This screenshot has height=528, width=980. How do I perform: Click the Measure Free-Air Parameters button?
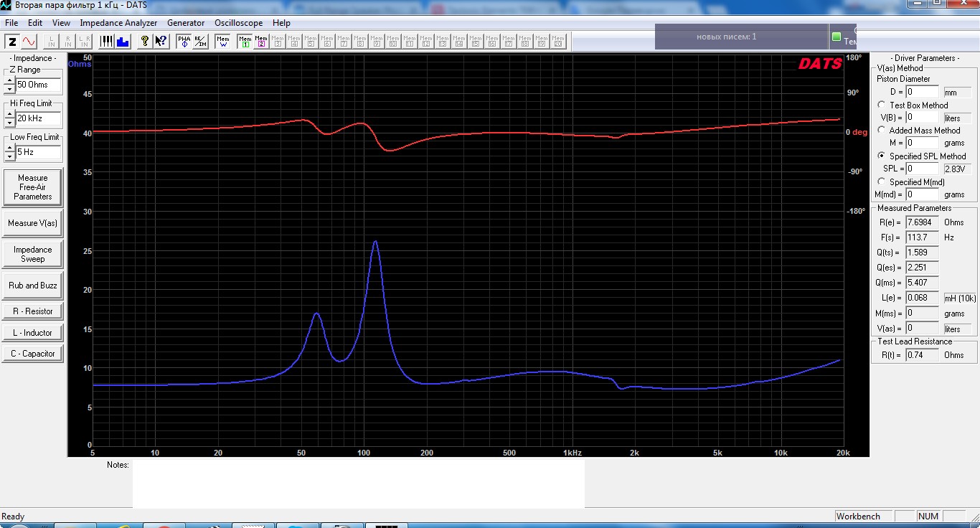(32, 187)
